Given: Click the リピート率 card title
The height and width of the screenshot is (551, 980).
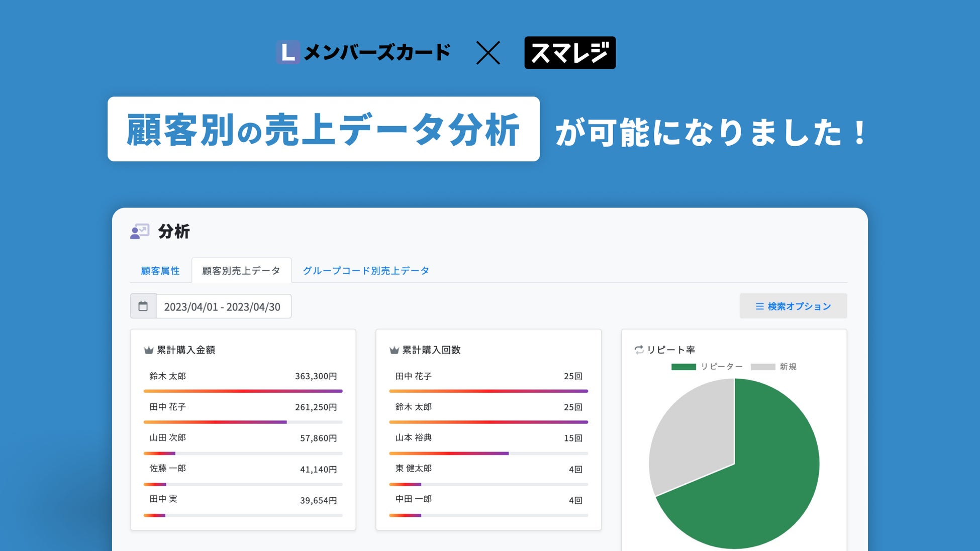Looking at the screenshot, I should coord(671,350).
